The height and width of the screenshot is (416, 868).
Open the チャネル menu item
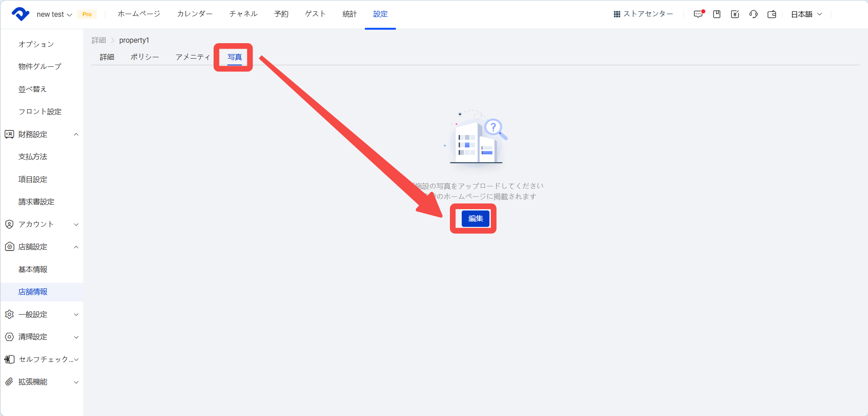click(244, 14)
